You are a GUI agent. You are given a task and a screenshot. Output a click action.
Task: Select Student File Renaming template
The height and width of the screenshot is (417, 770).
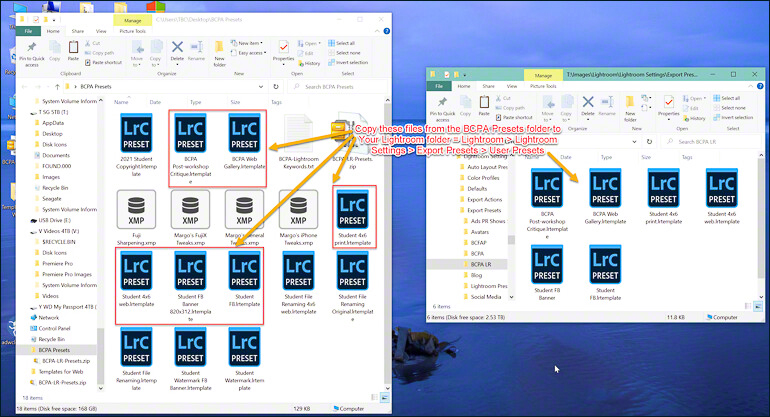point(136,359)
